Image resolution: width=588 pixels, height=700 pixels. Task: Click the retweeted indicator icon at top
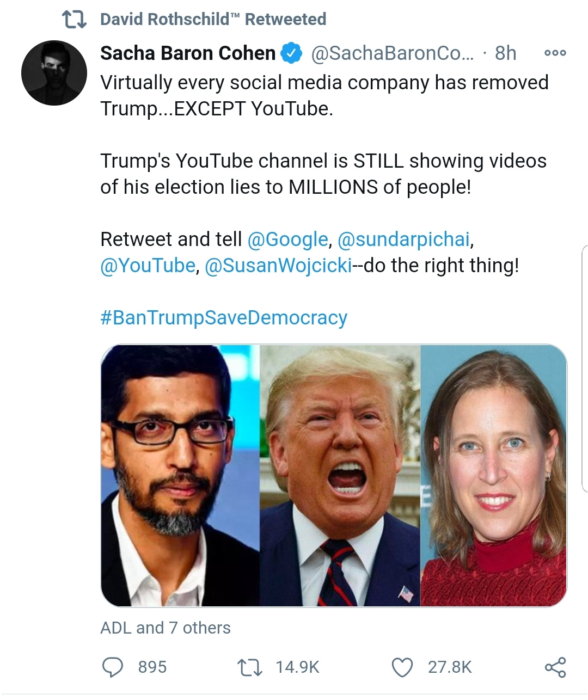click(x=74, y=20)
